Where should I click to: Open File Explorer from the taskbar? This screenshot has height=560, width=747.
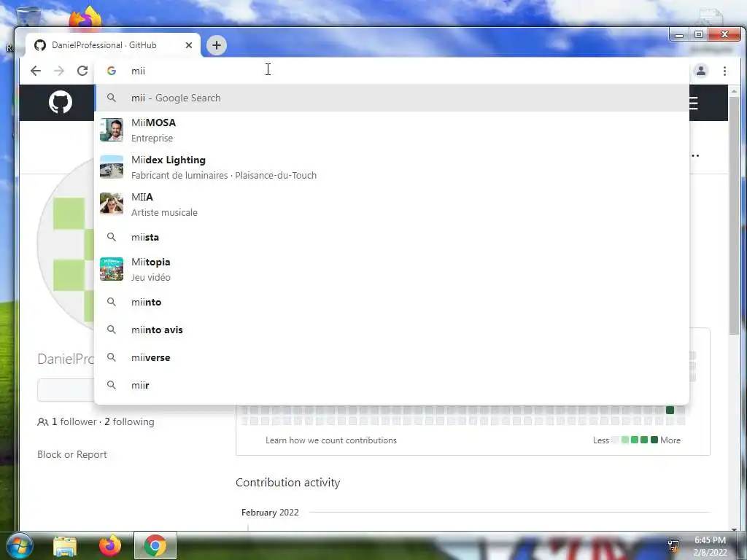pyautogui.click(x=65, y=545)
